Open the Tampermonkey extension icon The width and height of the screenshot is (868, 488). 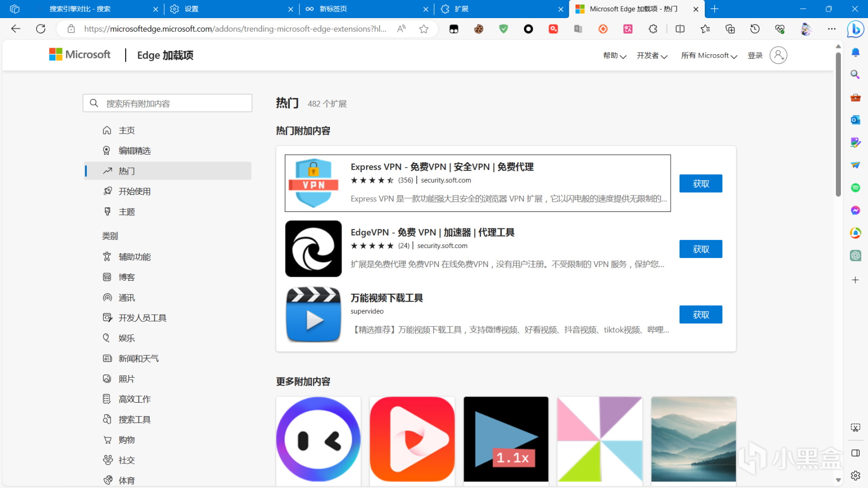454,29
